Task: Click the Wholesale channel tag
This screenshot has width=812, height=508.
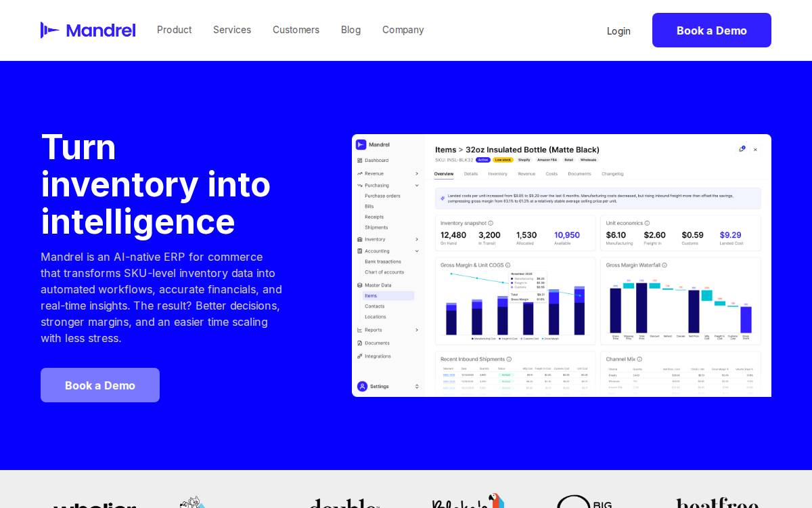Action: click(588, 160)
